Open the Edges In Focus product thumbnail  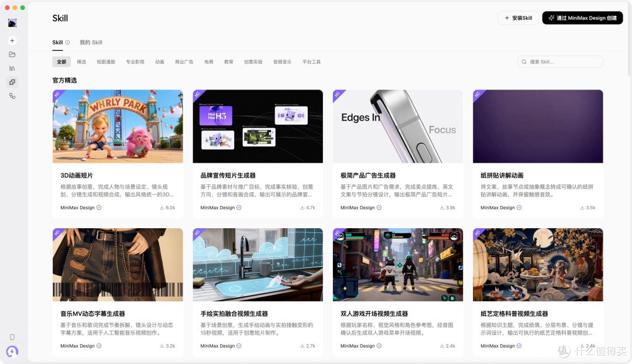[398, 126]
